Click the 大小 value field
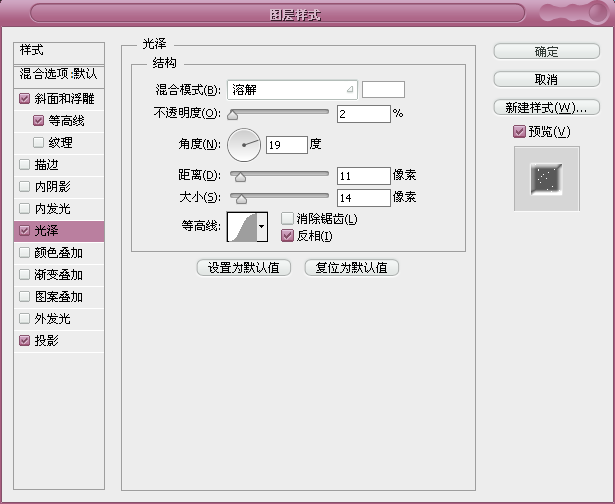The height and width of the screenshot is (504, 615). (x=364, y=198)
